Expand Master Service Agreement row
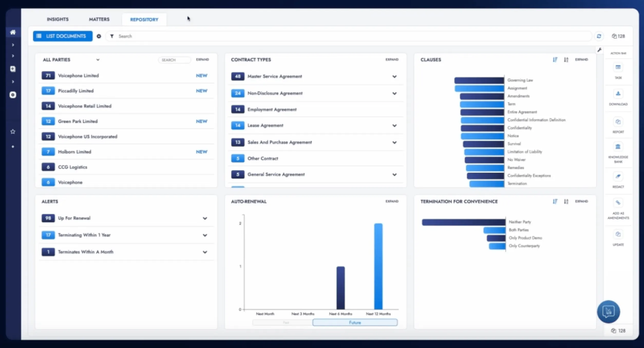The width and height of the screenshot is (644, 348). pos(394,77)
